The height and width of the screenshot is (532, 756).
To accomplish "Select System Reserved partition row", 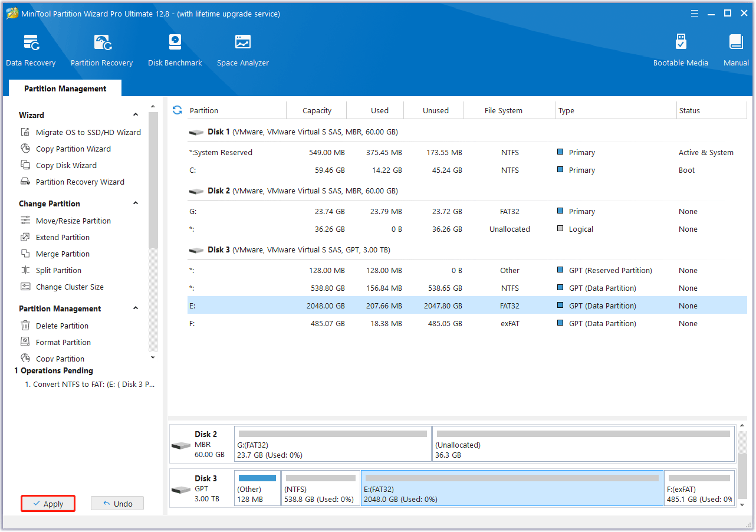I will point(467,153).
